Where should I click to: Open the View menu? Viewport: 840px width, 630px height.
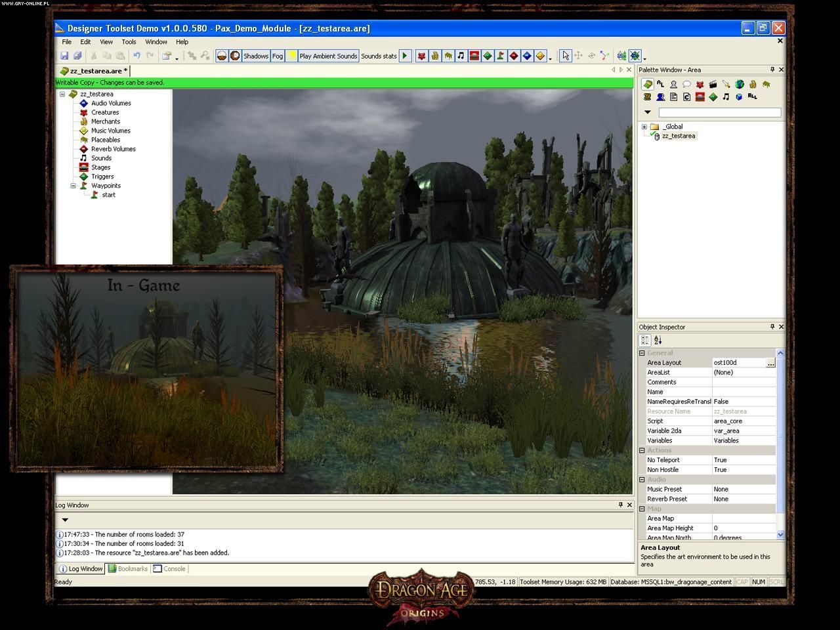pos(106,42)
